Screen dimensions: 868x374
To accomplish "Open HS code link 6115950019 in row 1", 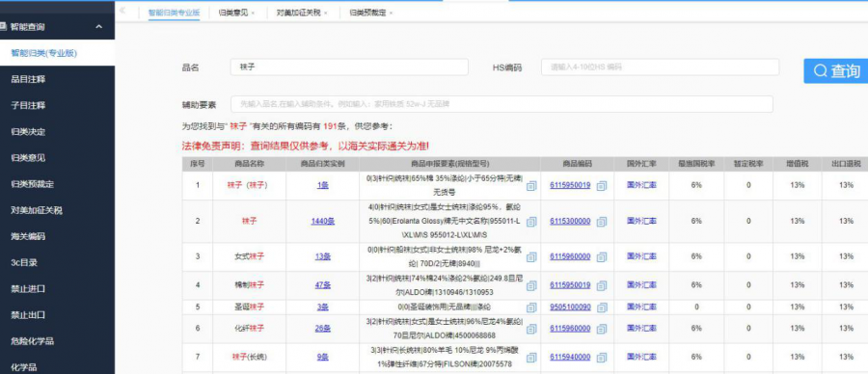I will coord(570,185).
